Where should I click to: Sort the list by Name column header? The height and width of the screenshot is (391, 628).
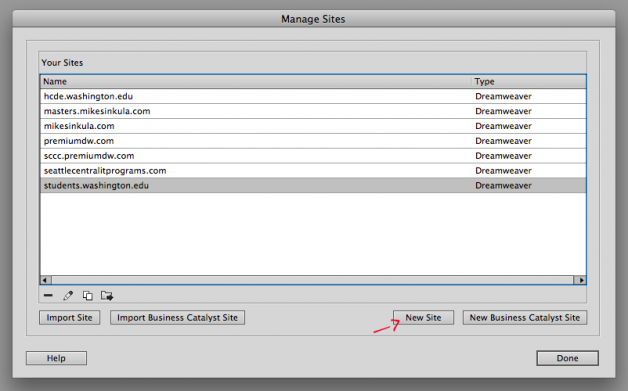click(256, 81)
